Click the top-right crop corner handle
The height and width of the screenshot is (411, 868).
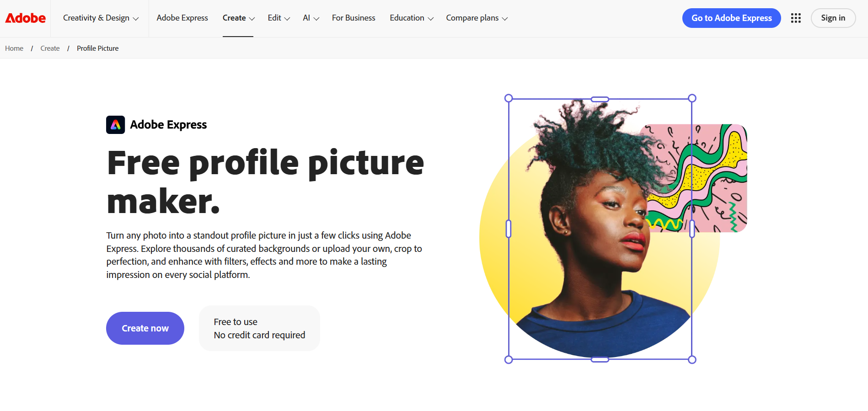(x=692, y=98)
